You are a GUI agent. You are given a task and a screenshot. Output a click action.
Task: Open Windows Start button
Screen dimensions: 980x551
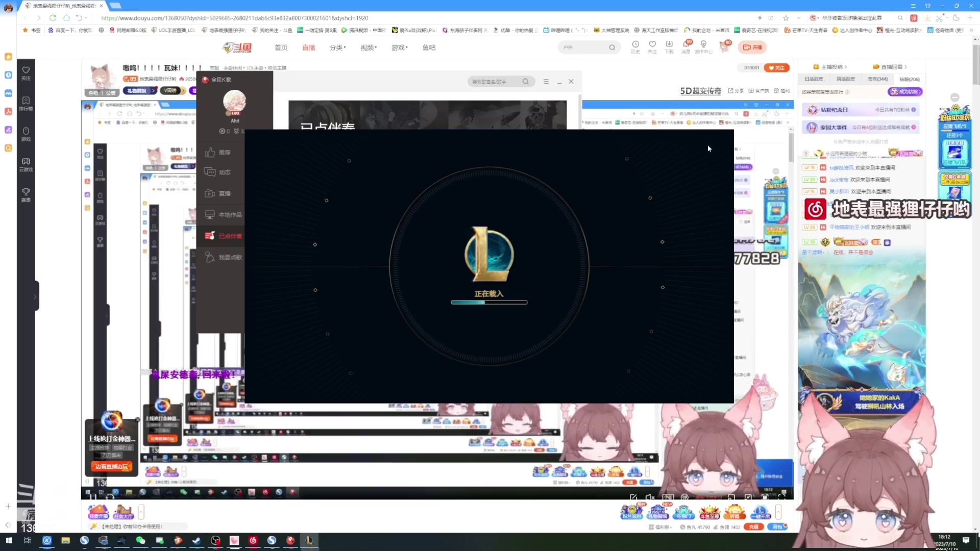point(9,540)
